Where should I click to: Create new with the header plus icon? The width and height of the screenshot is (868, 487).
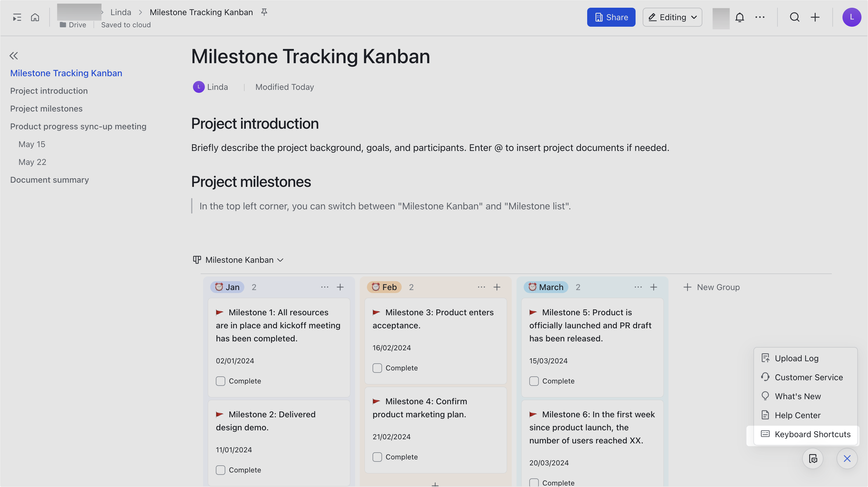tap(815, 17)
